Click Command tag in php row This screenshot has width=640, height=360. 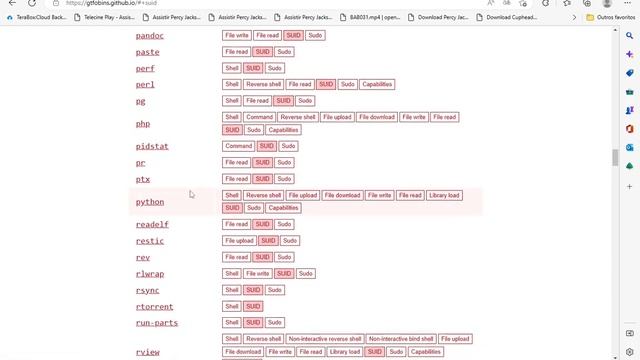(259, 117)
